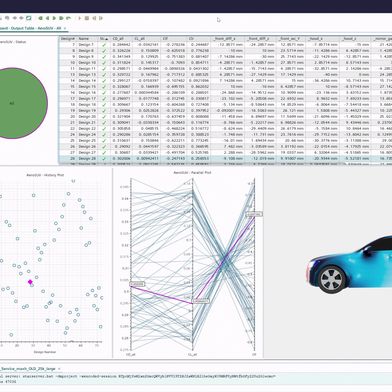The width and height of the screenshot is (392, 392).
Task: Open the _Service_mesh_OLD_25k_large tab at the bottom
Action: [x=28, y=369]
